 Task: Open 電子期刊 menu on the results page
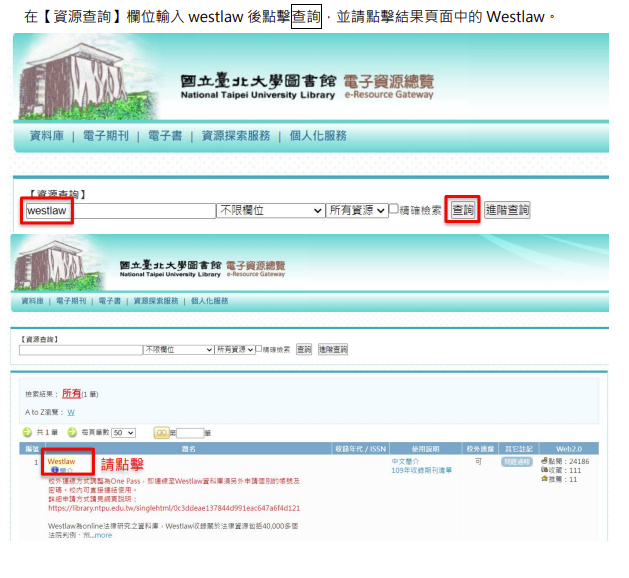[x=71, y=301]
